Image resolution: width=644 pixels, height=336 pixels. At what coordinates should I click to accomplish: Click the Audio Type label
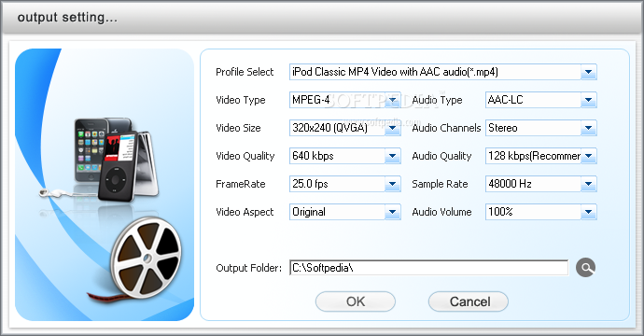[437, 100]
